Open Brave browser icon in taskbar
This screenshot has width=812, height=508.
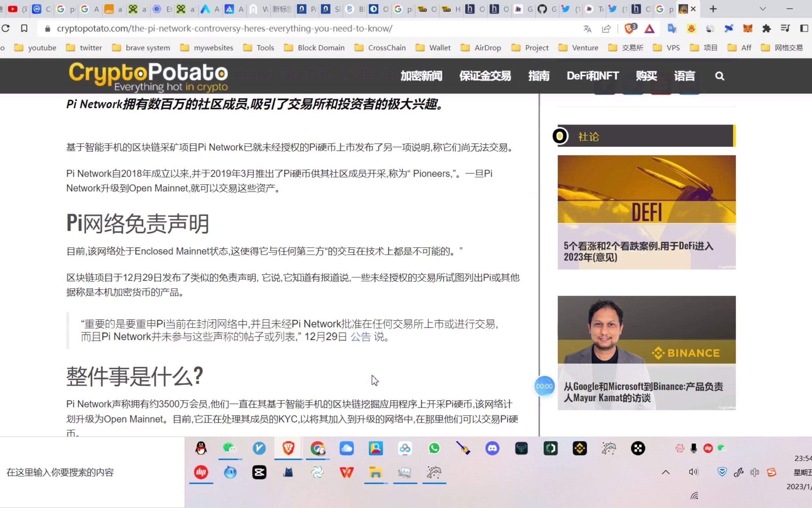288,448
